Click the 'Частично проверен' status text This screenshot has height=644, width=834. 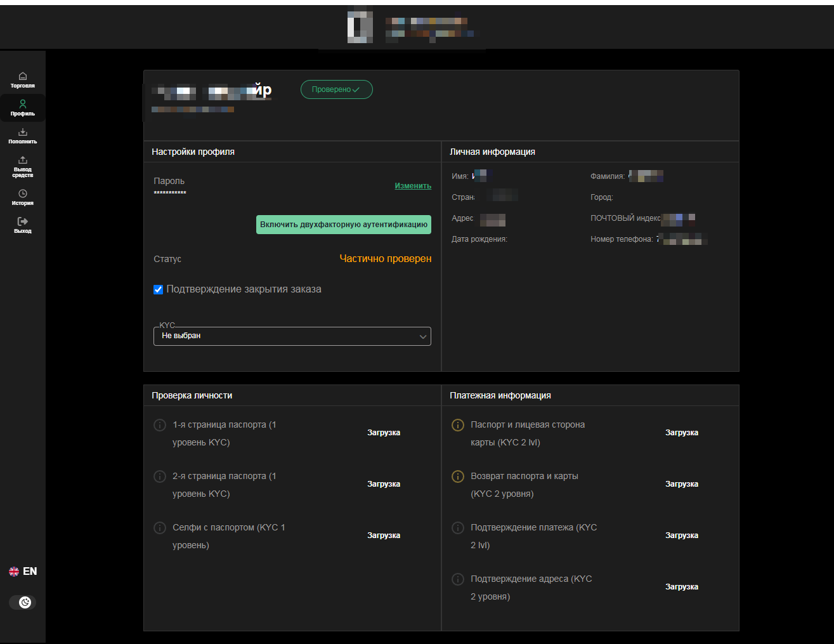386,259
